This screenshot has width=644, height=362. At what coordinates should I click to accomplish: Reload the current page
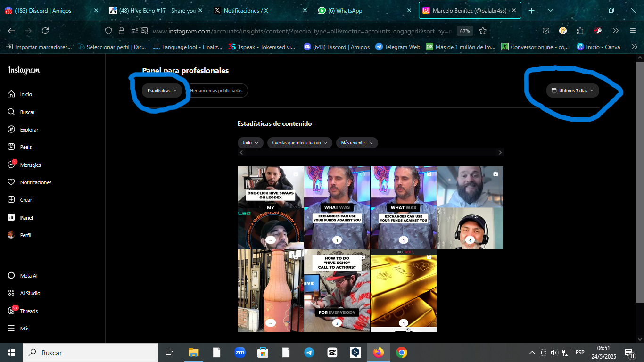coord(45,31)
